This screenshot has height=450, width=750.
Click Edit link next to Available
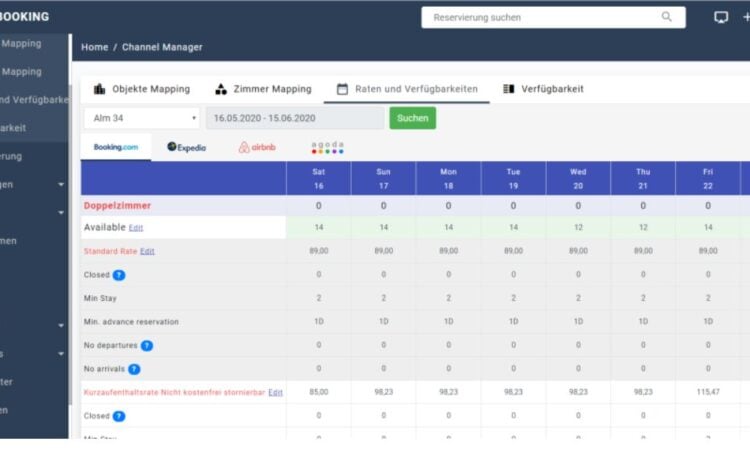click(136, 228)
